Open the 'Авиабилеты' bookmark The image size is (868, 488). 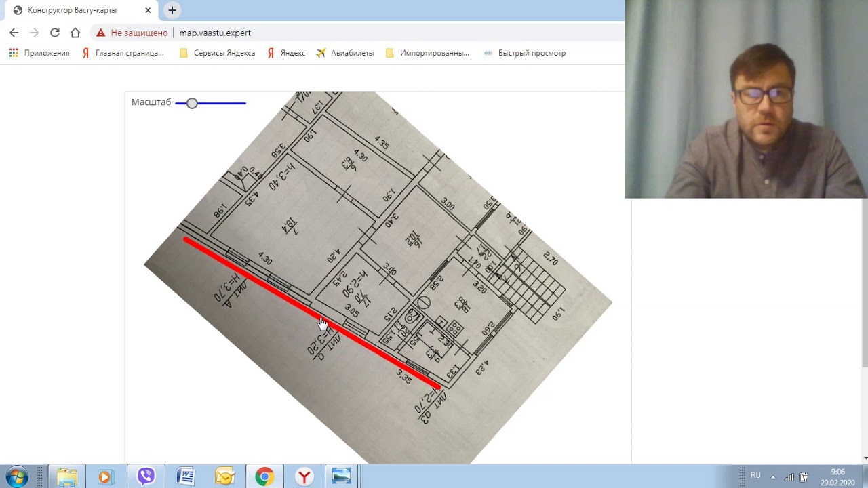[x=345, y=53]
